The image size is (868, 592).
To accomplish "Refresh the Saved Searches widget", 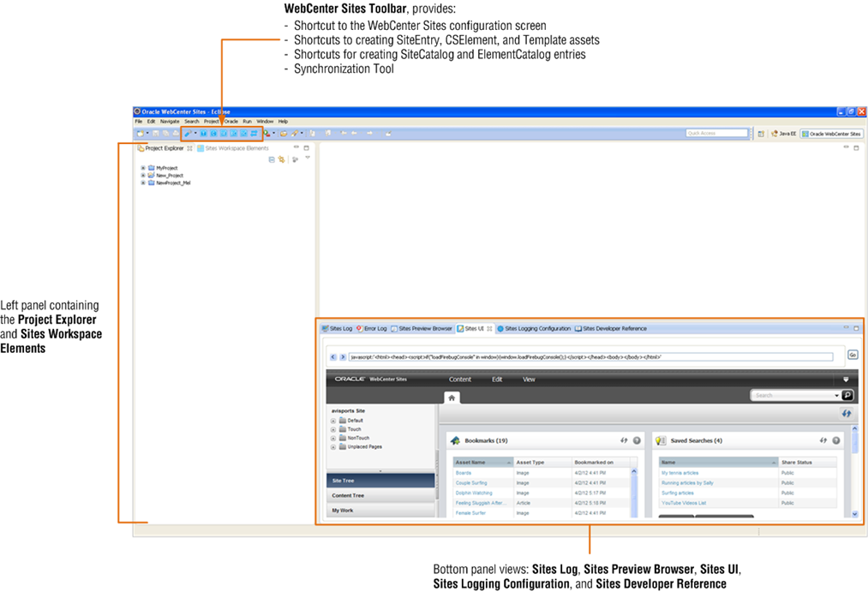I will click(823, 440).
